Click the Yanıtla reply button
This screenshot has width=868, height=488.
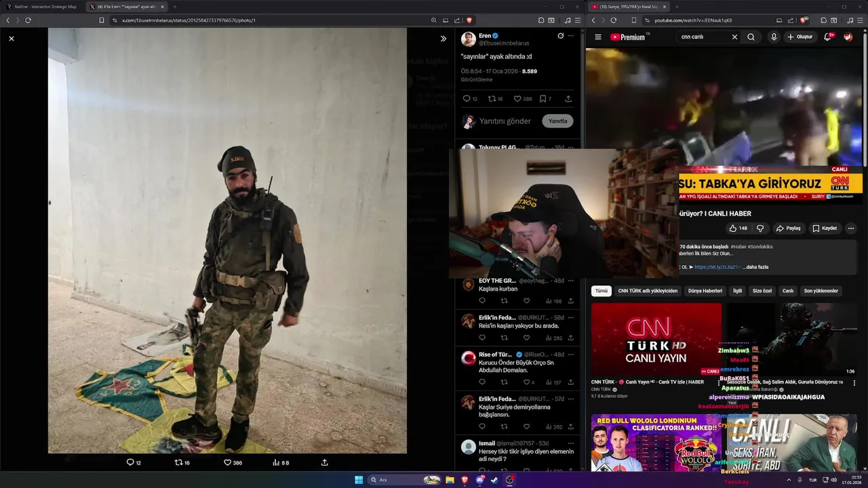click(x=557, y=121)
